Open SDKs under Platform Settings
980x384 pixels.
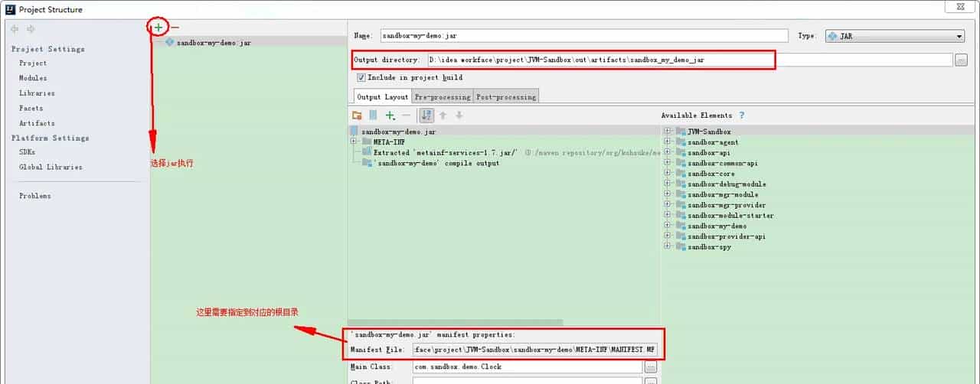27,152
